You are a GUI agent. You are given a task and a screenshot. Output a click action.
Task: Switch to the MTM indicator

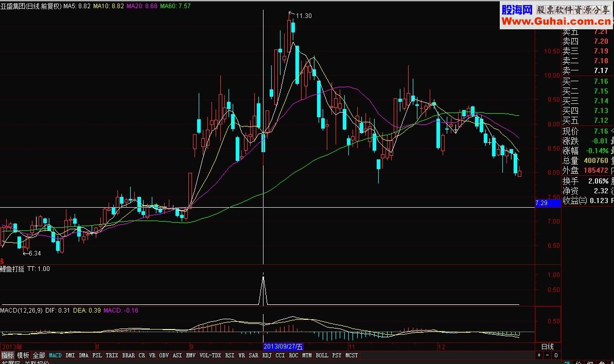tap(307, 355)
